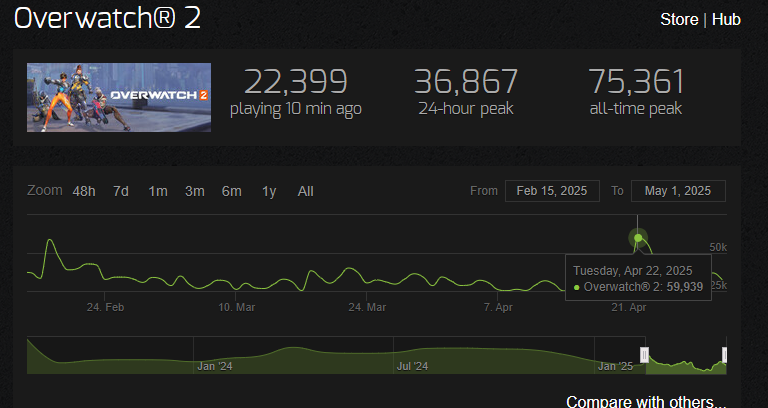The width and height of the screenshot is (768, 408).
Task: Click the 7. Apr axis label
Action: 498,308
